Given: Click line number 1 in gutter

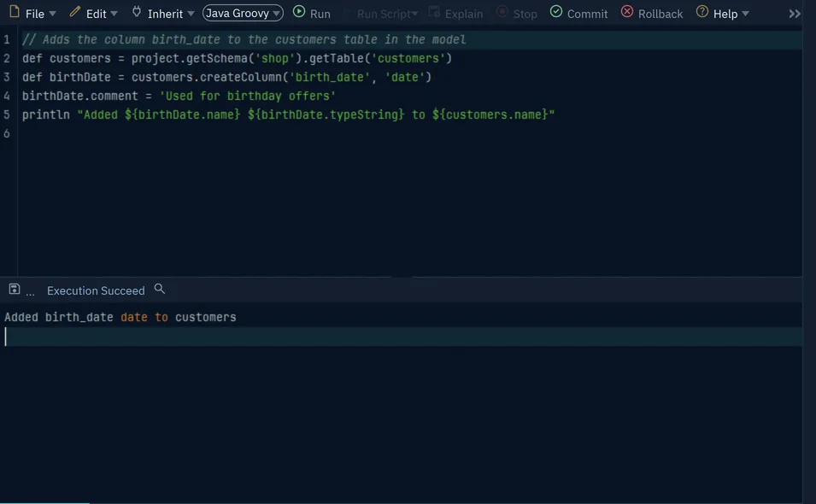Looking at the screenshot, I should coord(7,39).
